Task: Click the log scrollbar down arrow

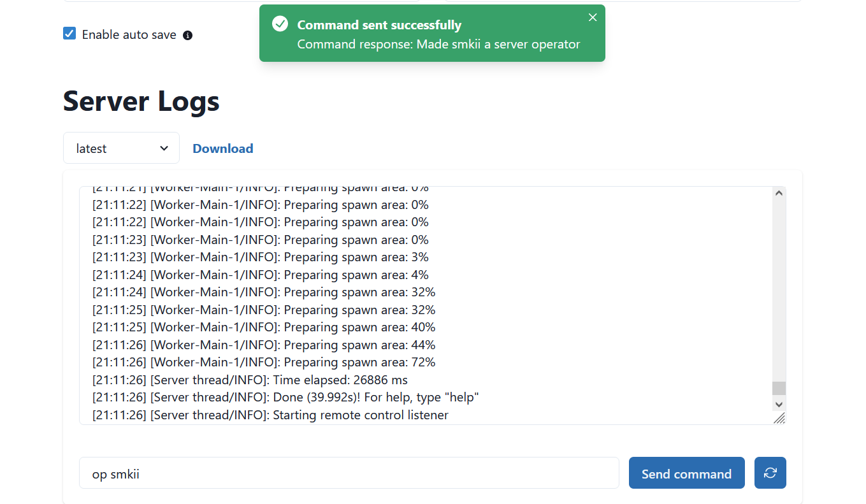Action: tap(779, 404)
